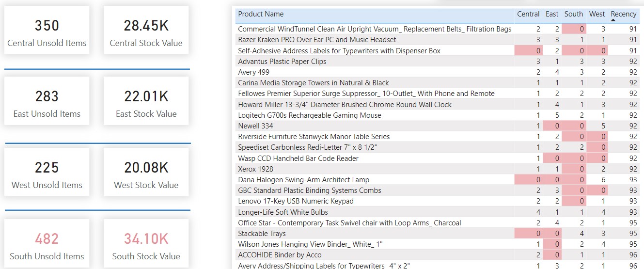Select Longer-Life Soft White Bulbs row
Viewport: 644px width, 269px height.
(437, 212)
